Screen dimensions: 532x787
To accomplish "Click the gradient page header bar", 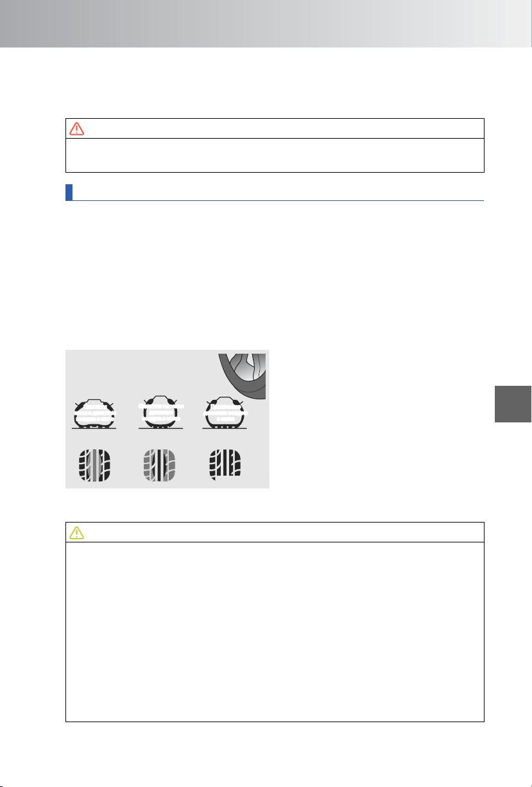I will (x=266, y=24).
